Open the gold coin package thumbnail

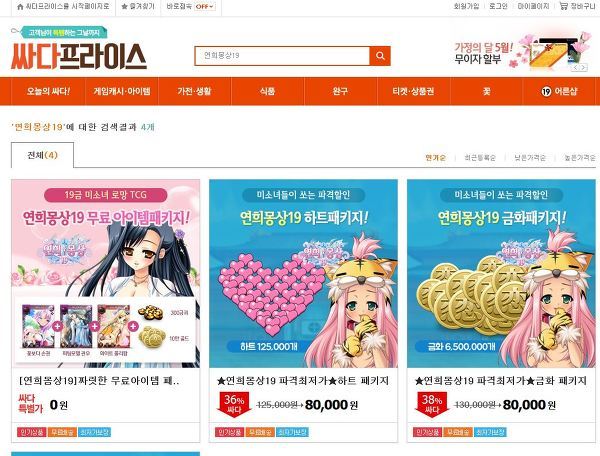(x=501, y=274)
